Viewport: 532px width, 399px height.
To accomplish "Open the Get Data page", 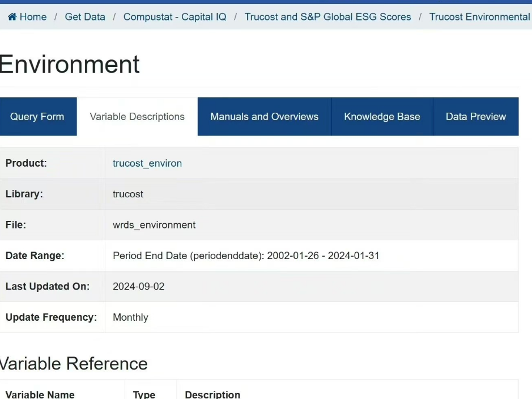I will pyautogui.click(x=85, y=17).
